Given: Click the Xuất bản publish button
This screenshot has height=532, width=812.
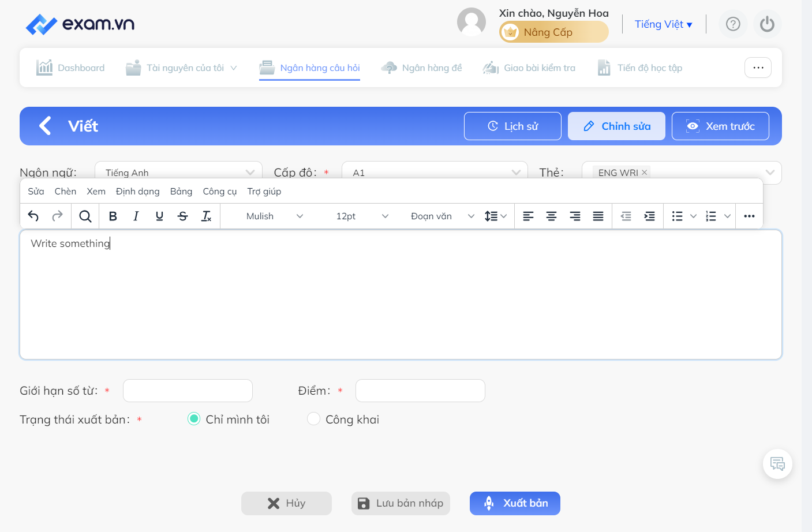Looking at the screenshot, I should click(515, 503).
